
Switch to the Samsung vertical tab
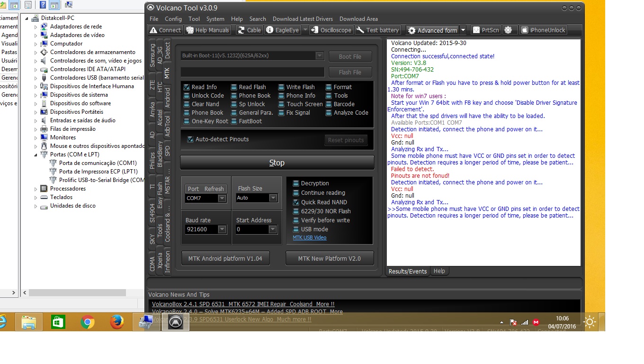[152, 55]
